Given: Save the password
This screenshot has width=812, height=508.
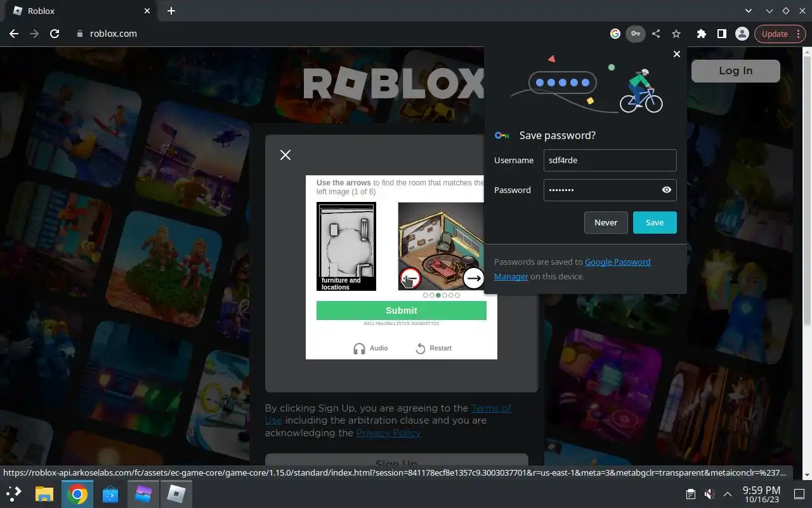Looking at the screenshot, I should (655, 222).
